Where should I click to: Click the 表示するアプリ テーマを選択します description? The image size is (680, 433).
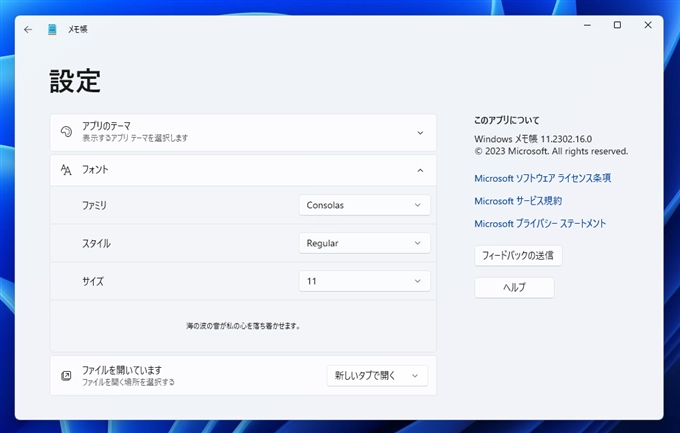135,138
